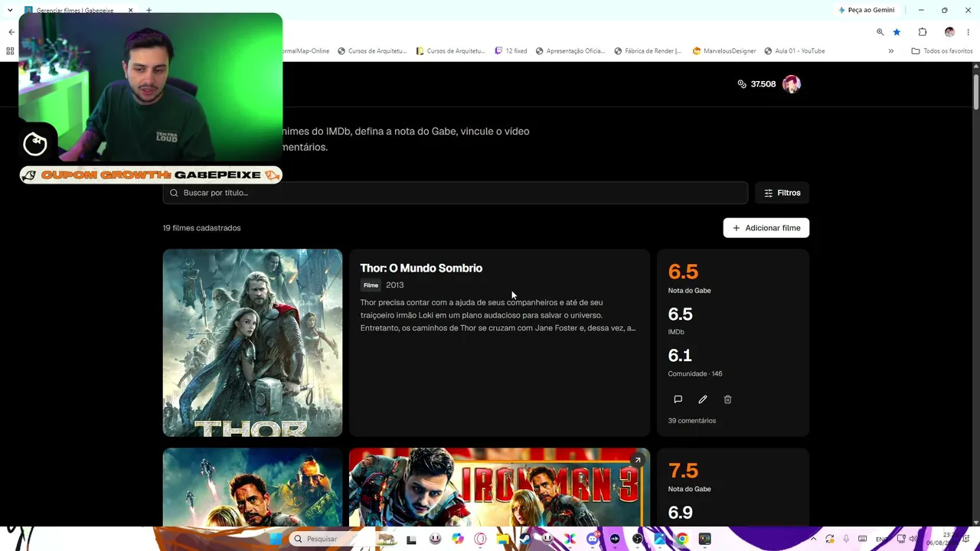Screen dimensions: 980x551
Task: Click the 7.5 Nota do Gabe score
Action: (x=683, y=471)
